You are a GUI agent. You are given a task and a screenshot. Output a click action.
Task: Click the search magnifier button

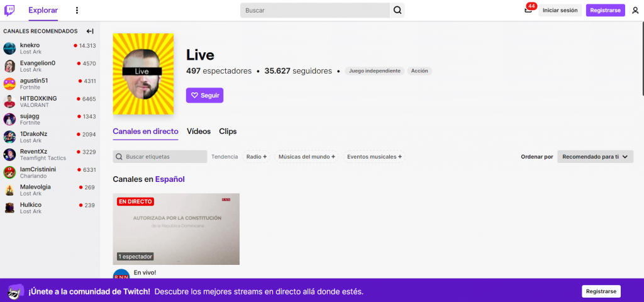coord(397,10)
